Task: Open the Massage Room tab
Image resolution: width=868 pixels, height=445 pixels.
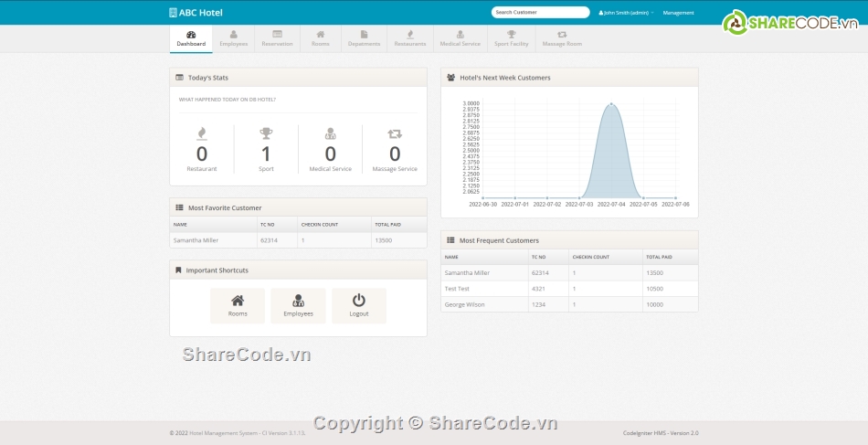Action: pos(562,38)
